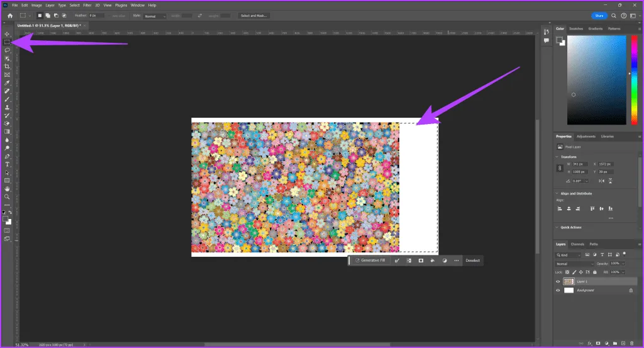Screen dimensions: 644x348
Task: Switch to the Hand tool
Action: pos(8,189)
